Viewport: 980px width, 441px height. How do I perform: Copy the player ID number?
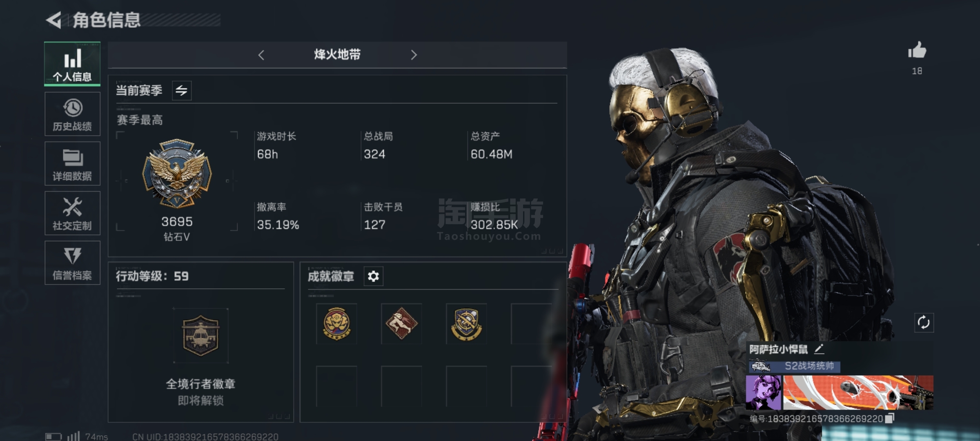[890, 418]
